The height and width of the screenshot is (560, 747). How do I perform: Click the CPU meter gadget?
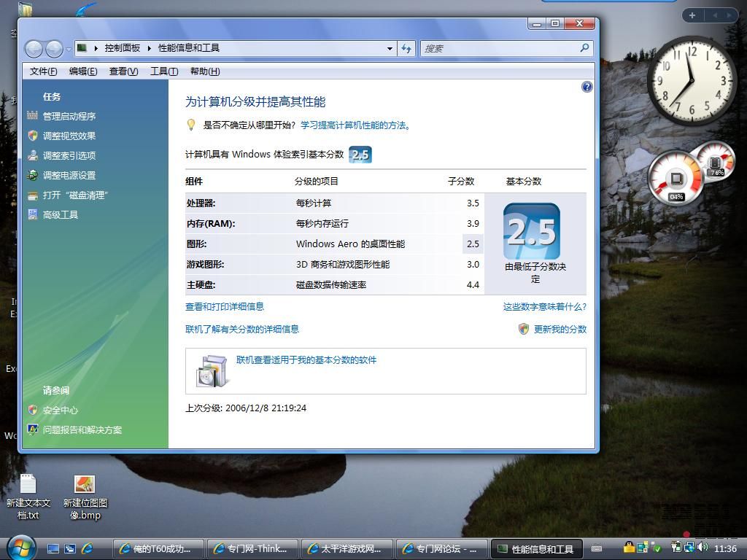pos(676,179)
